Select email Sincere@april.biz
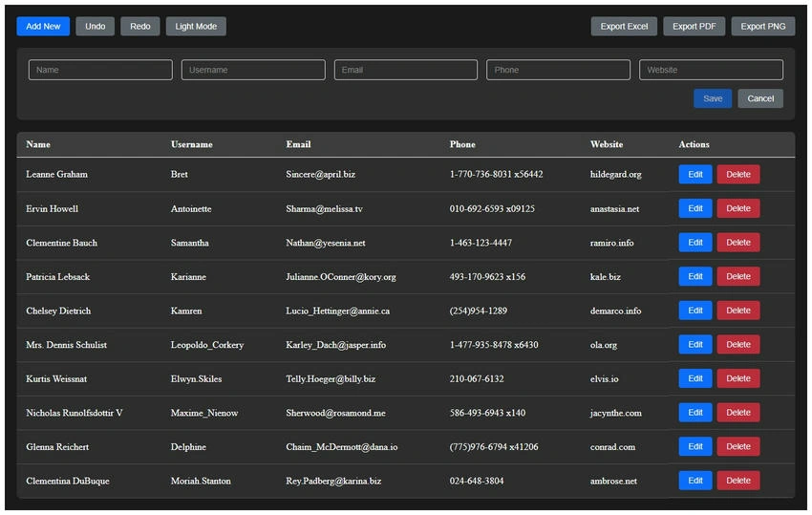The height and width of the screenshot is (515, 812). click(321, 175)
